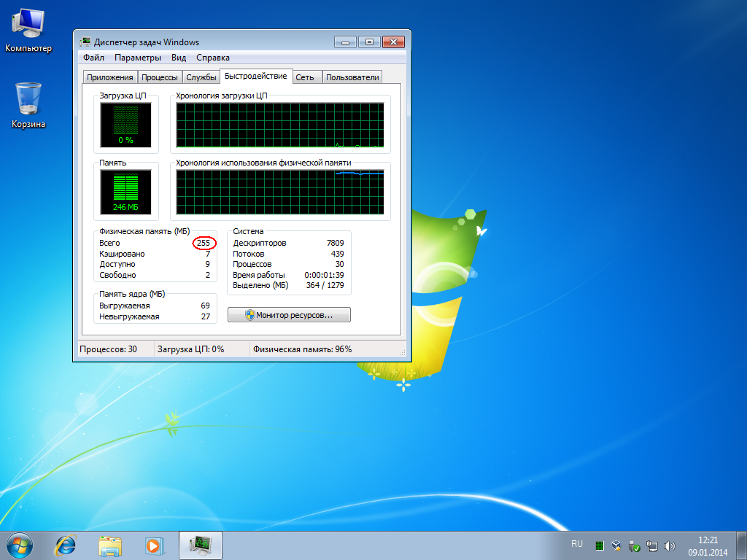Close the Task Manager window
The image size is (747, 560).
pyautogui.click(x=393, y=42)
